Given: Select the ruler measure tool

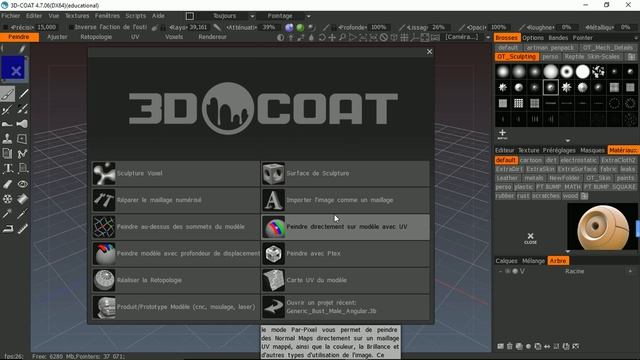Looking at the screenshot, I should 22,229.
